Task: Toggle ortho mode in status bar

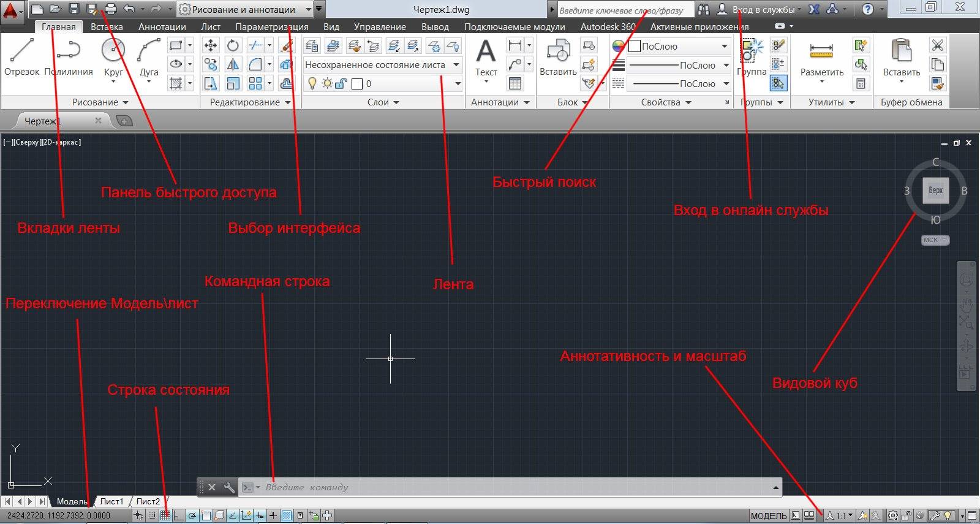Action: 178,516
